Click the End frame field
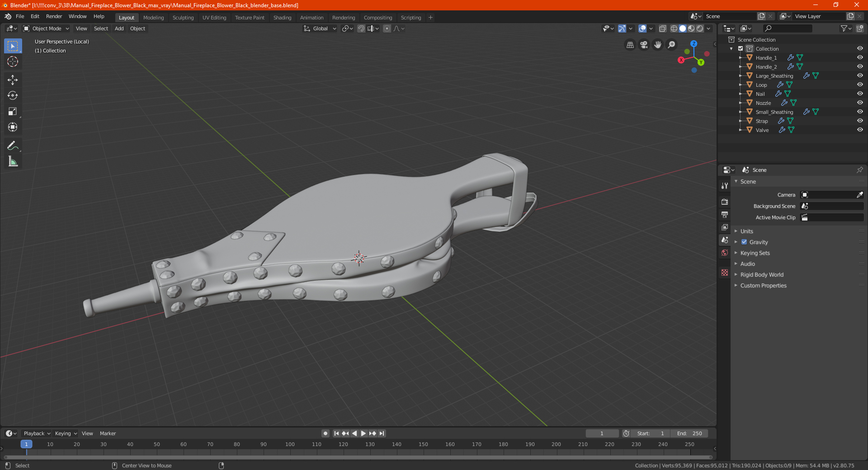 [689, 433]
